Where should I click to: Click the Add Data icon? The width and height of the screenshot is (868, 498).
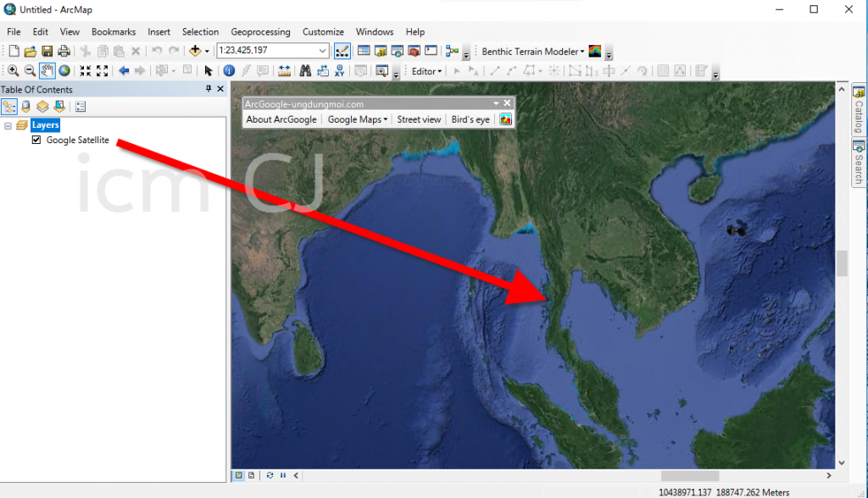193,50
